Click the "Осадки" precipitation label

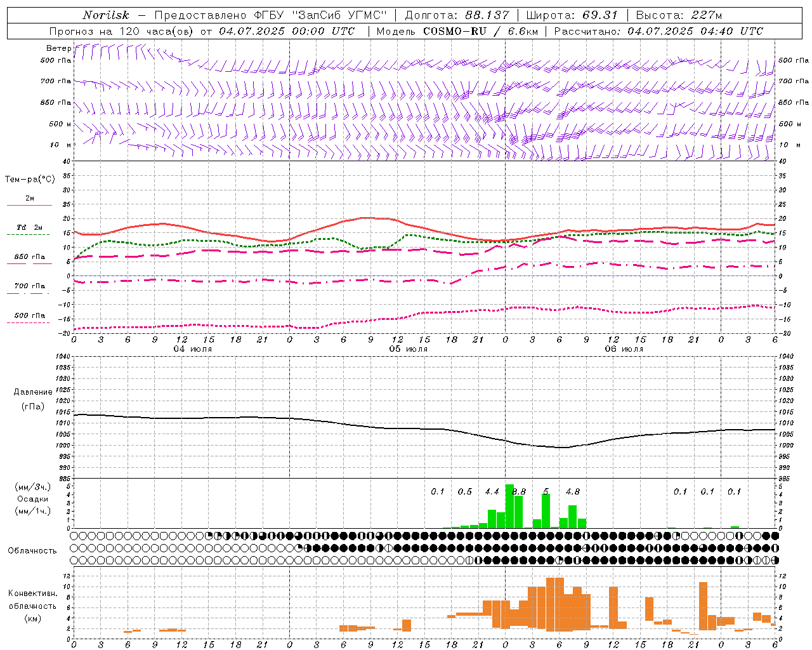(33, 499)
